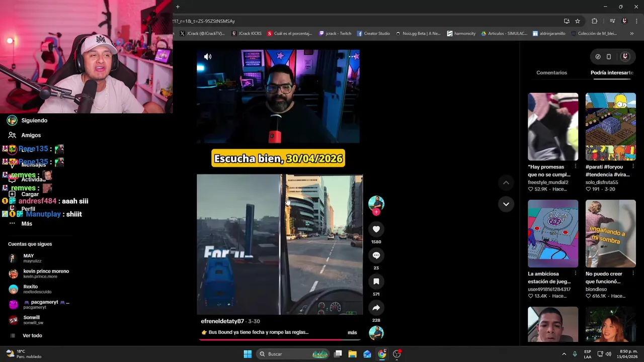Open 'La ambiciosa estación de jueg...' thumbnail
This screenshot has height=362, width=644.
coord(553,234)
